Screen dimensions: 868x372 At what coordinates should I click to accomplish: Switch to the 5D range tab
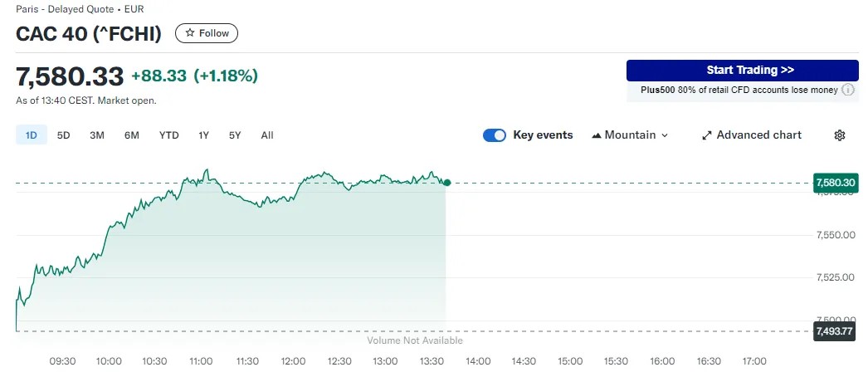64,135
